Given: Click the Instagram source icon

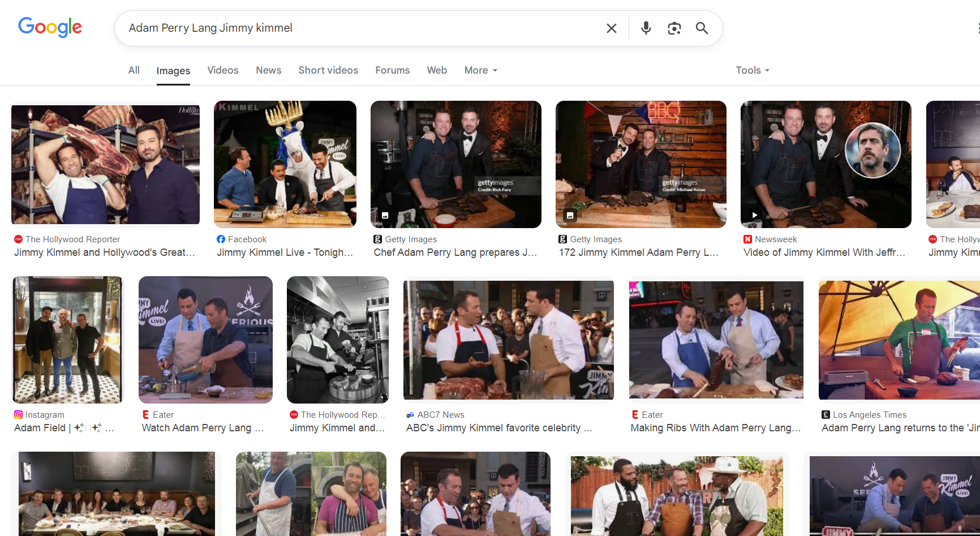Looking at the screenshot, I should pyautogui.click(x=18, y=415).
